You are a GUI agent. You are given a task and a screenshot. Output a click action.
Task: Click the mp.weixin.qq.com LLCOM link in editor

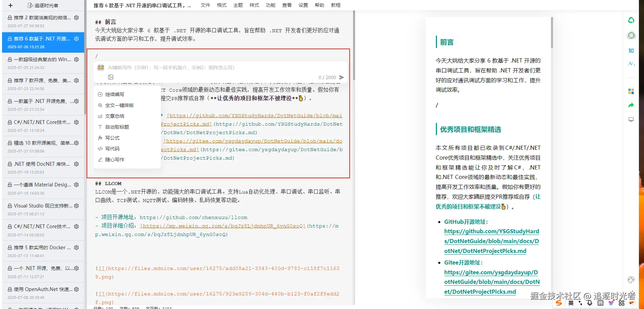coord(223,226)
